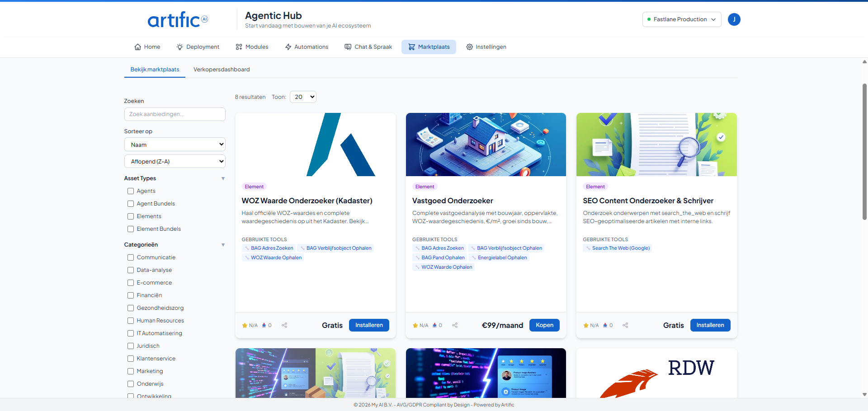Click the Automations lightning icon

pyautogui.click(x=288, y=47)
